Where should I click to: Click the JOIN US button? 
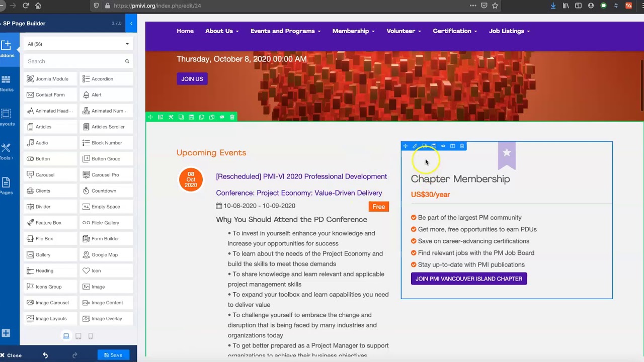tap(192, 79)
